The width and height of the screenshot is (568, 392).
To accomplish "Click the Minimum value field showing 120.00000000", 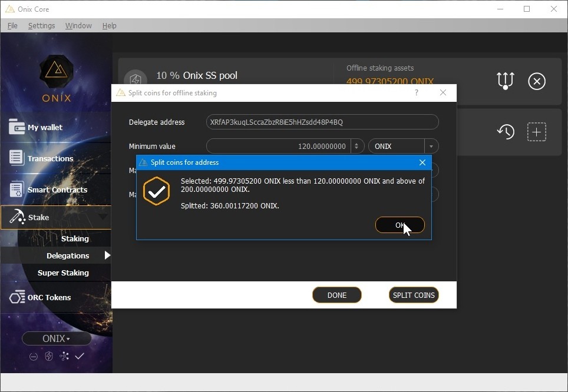I will click(278, 146).
